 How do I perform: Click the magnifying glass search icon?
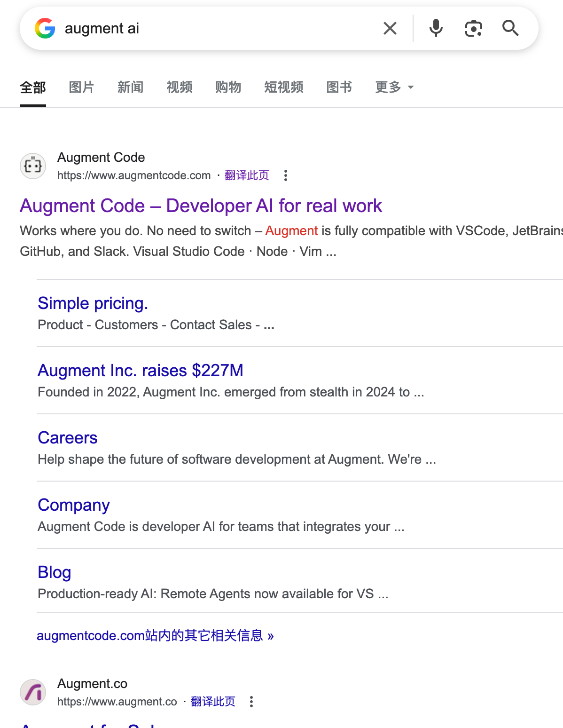[510, 28]
